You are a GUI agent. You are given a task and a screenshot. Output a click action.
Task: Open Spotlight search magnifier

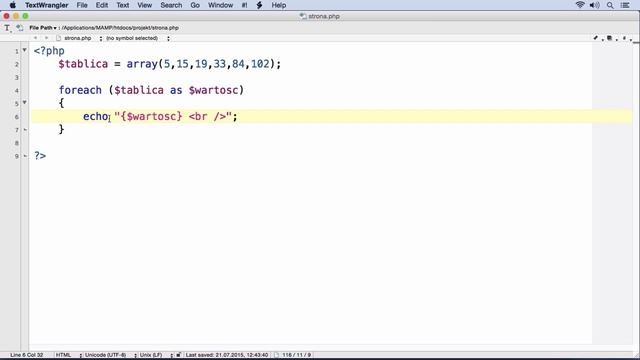[610, 5]
